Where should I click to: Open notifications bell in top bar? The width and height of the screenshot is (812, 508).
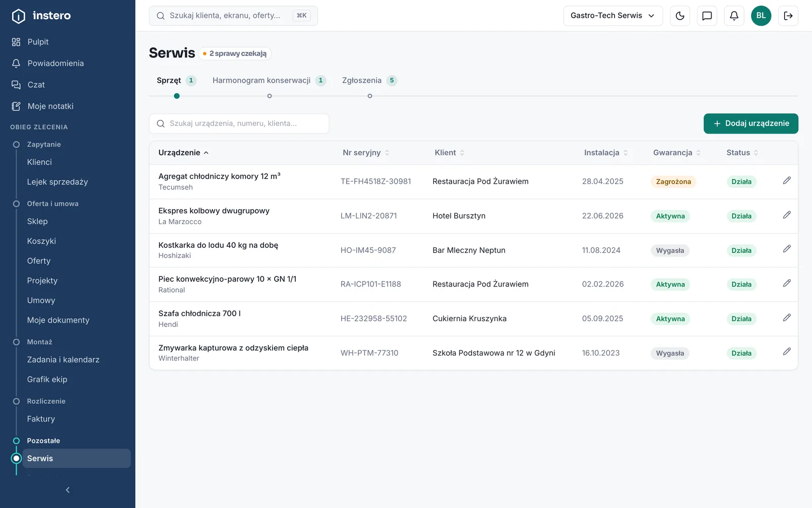click(734, 16)
